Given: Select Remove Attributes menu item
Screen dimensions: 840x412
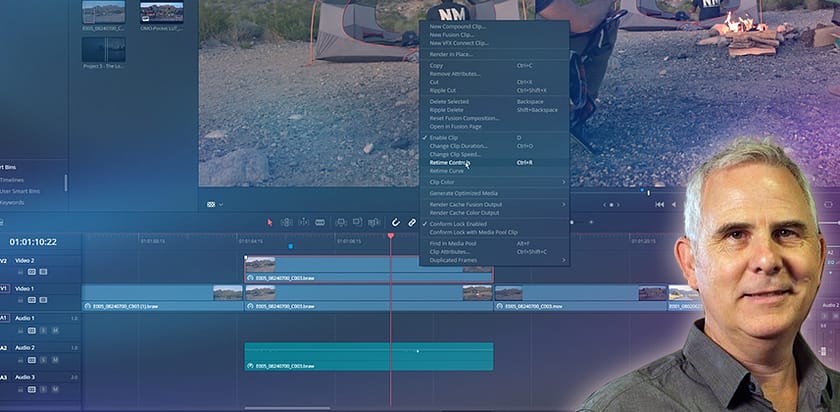Looking at the screenshot, I should pos(493,74).
